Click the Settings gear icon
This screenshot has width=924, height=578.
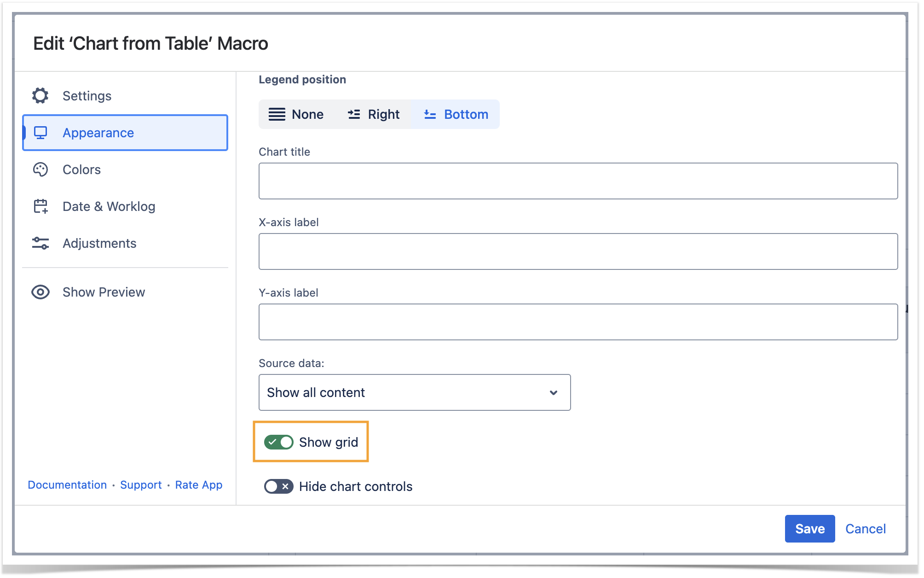point(40,96)
